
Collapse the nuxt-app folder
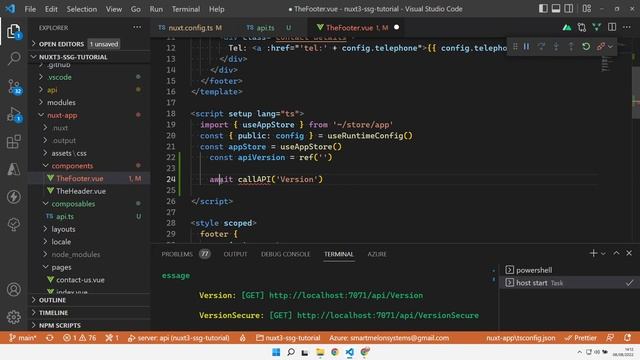click(89, 115)
